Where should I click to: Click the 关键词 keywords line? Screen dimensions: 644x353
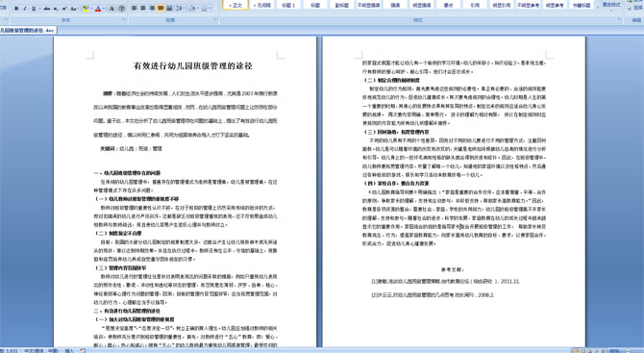click(131, 149)
